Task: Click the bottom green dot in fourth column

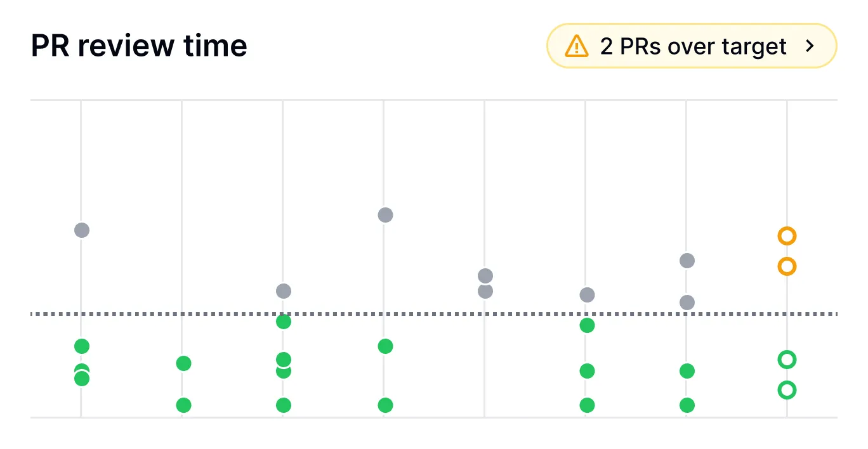Action: tap(385, 405)
